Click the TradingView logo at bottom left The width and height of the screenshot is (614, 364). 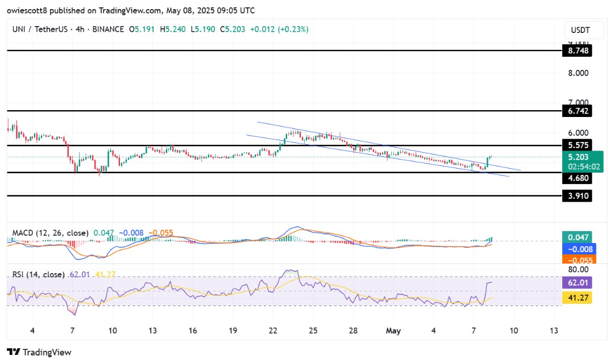point(39,353)
